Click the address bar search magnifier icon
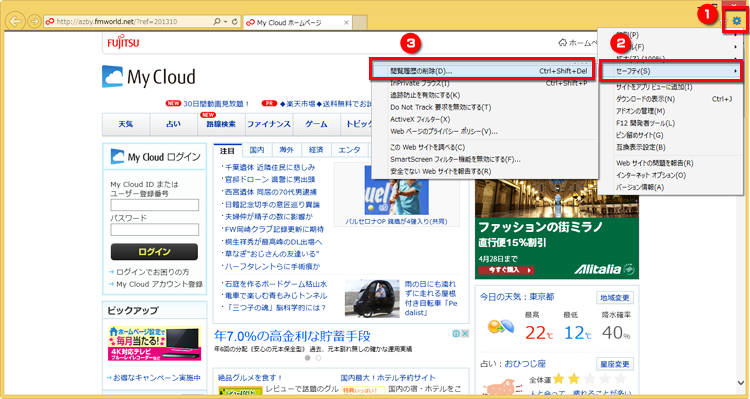 (217, 22)
